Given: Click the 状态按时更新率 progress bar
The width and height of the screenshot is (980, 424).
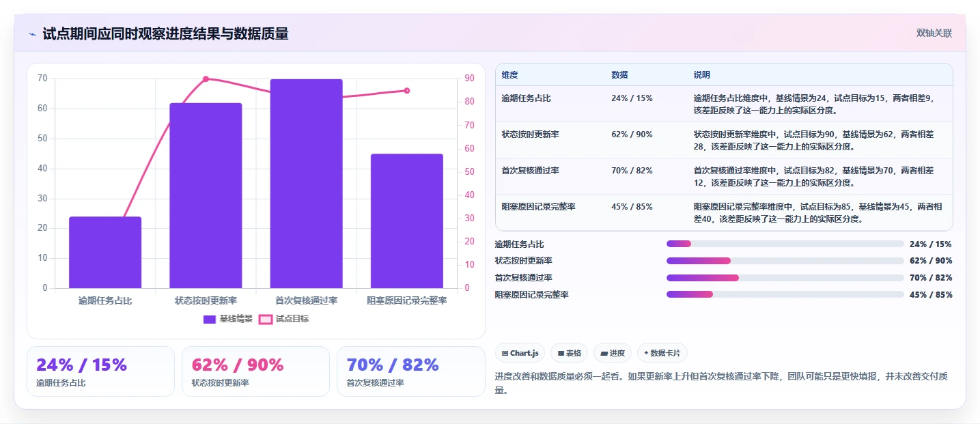Looking at the screenshot, I should coord(785,261).
